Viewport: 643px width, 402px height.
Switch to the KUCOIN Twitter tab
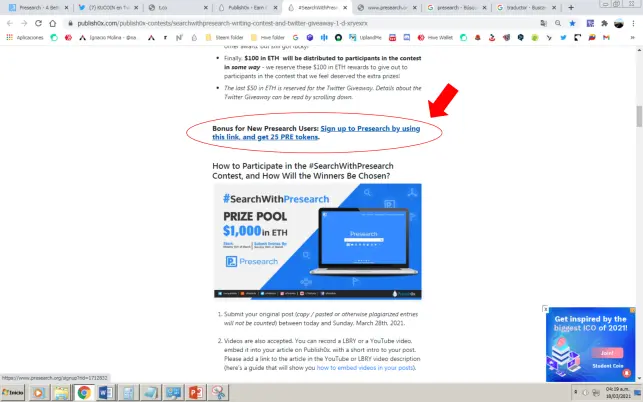pyautogui.click(x=109, y=7)
